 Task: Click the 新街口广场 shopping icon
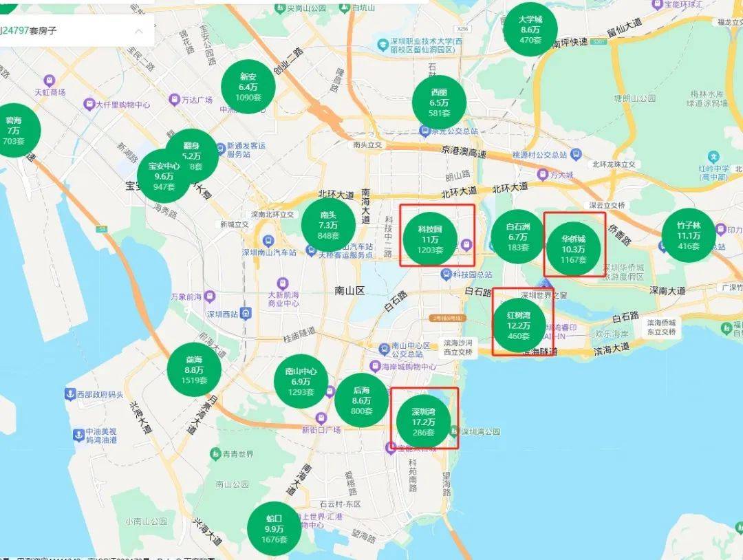[322, 418]
